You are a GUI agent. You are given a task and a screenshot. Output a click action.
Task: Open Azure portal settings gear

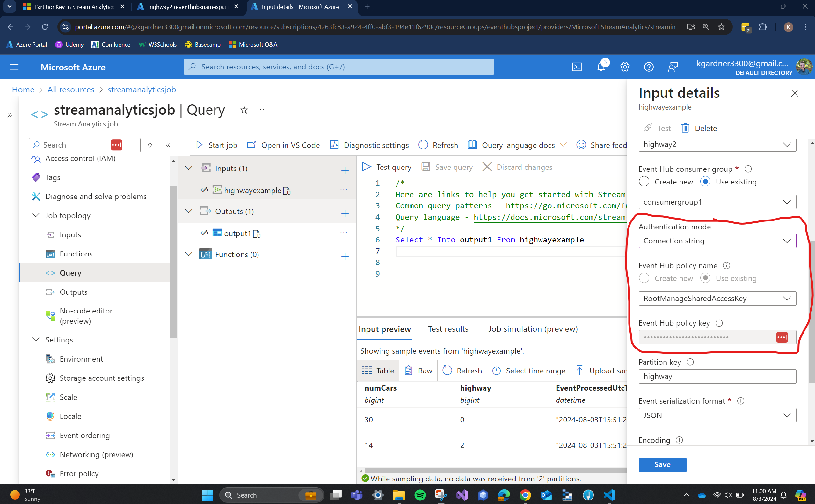pos(625,67)
